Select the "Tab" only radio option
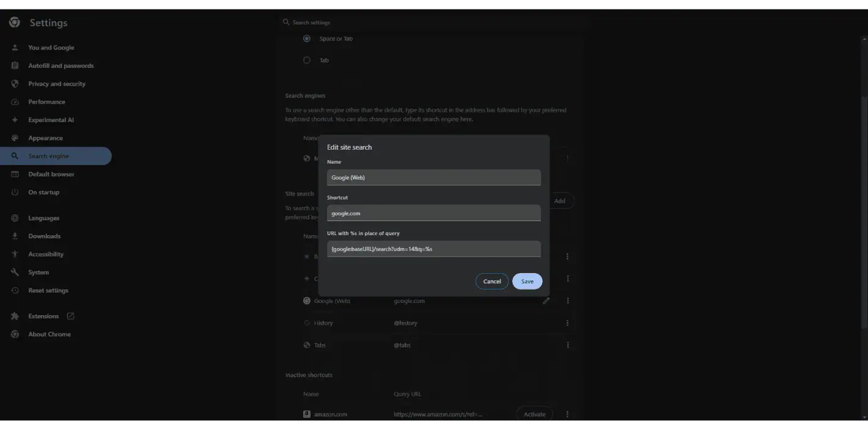 point(307,60)
